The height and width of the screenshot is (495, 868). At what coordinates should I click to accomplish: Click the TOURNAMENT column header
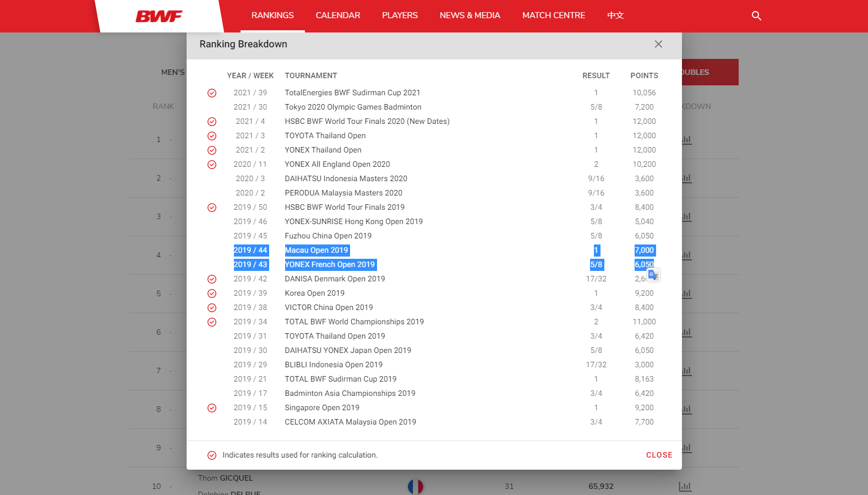[x=311, y=75]
